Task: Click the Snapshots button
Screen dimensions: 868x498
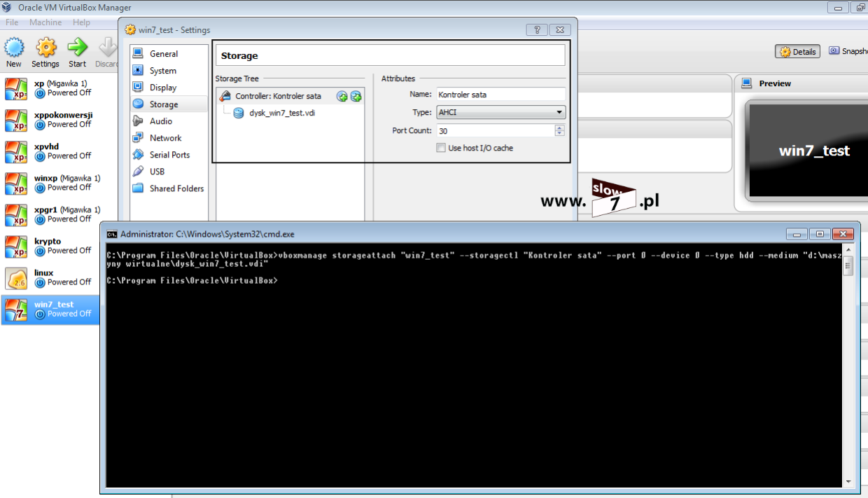Action: pyautogui.click(x=848, y=51)
